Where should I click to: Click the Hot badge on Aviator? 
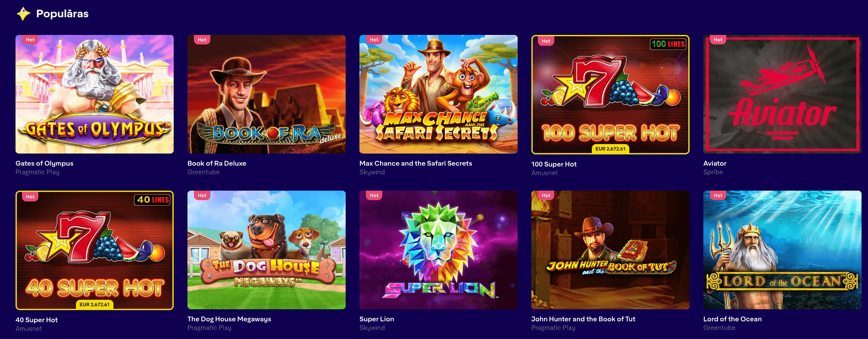[x=718, y=40]
